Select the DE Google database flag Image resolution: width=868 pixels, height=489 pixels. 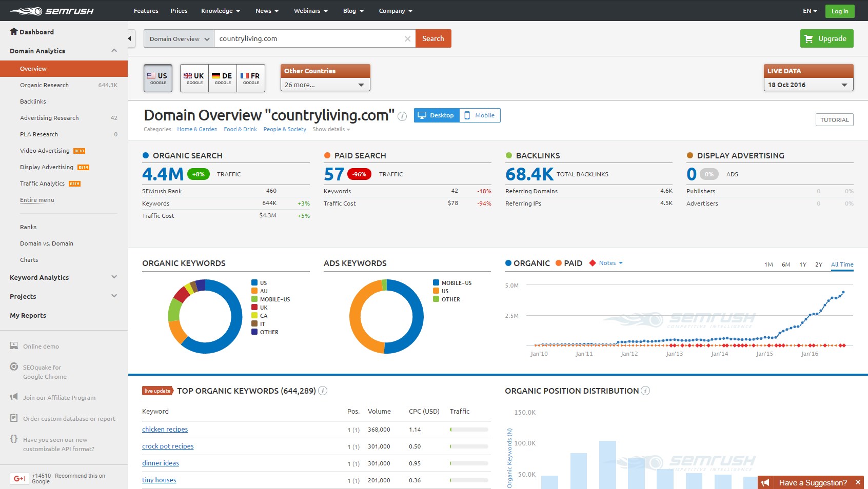223,78
